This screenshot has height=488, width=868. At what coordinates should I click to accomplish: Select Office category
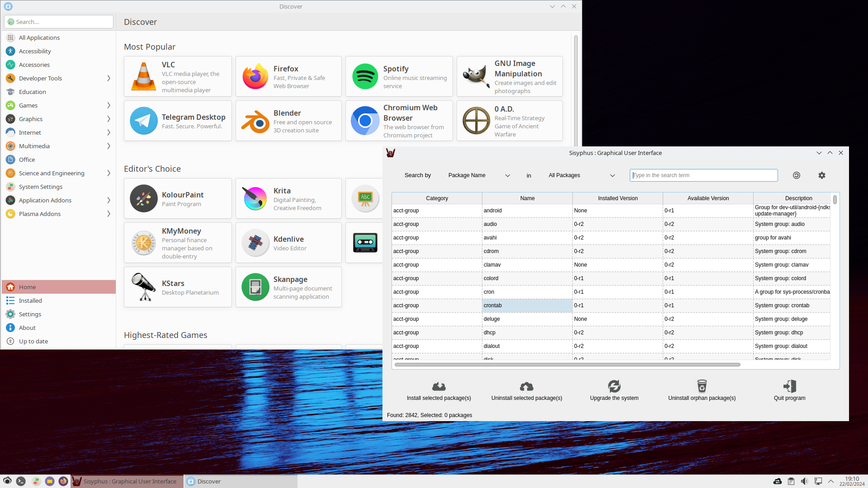coord(59,160)
